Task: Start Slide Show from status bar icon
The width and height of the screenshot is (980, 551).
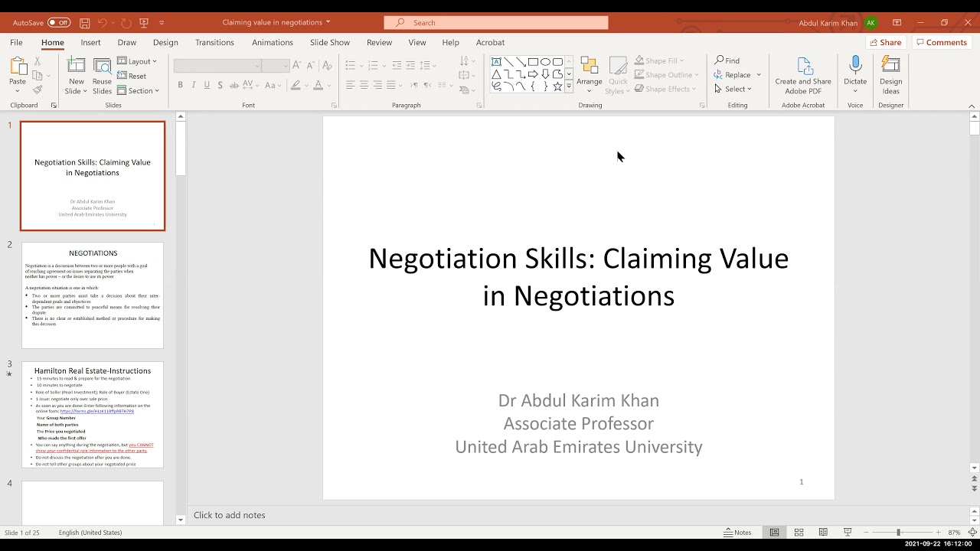Action: point(848,533)
